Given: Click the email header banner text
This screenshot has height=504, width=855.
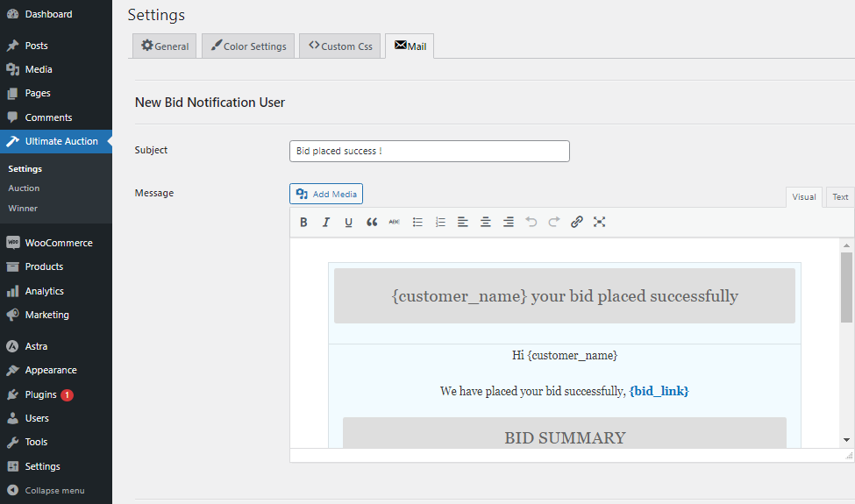Looking at the screenshot, I should point(565,296).
